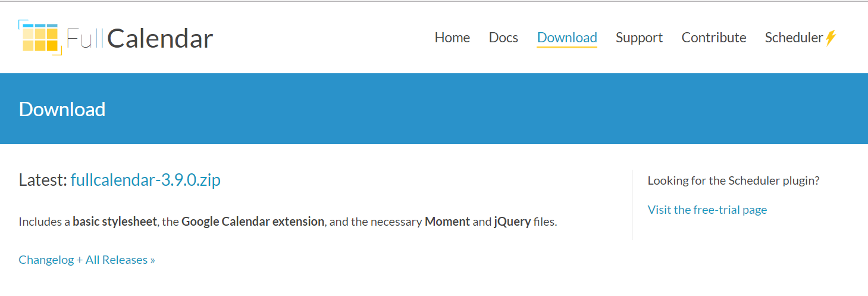Click the FullCalendar wordmark text
Image resolution: width=868 pixels, height=296 pixels.
pyautogui.click(x=140, y=39)
